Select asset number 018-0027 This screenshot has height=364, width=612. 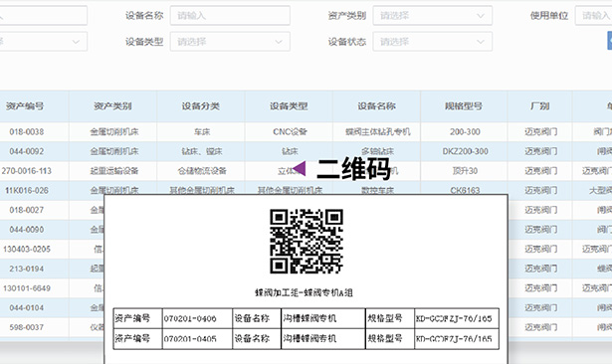pyautogui.click(x=27, y=210)
